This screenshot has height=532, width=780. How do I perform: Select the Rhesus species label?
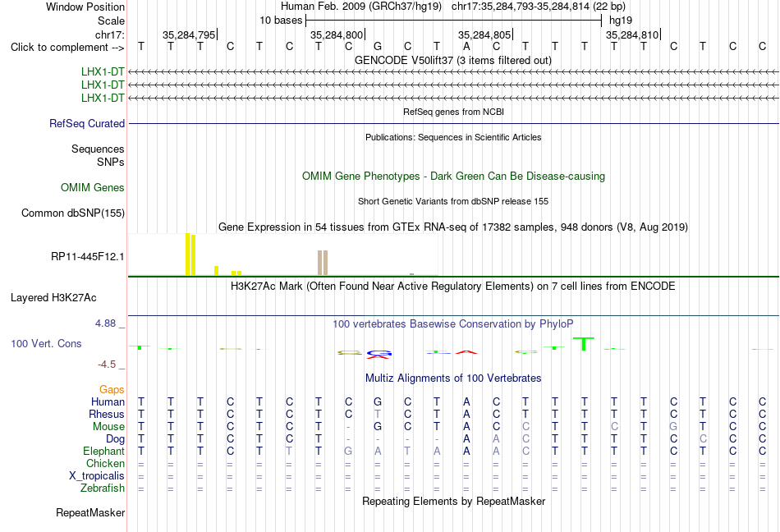[x=107, y=414]
